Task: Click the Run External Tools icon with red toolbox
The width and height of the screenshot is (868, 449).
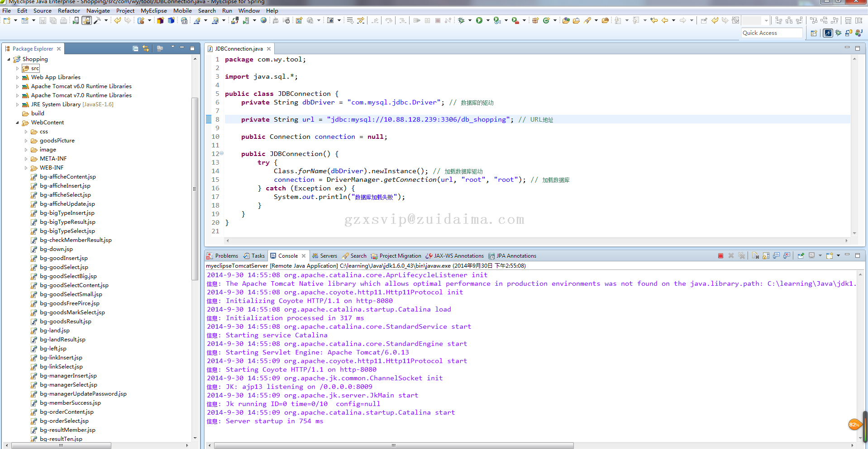Action: (x=515, y=20)
